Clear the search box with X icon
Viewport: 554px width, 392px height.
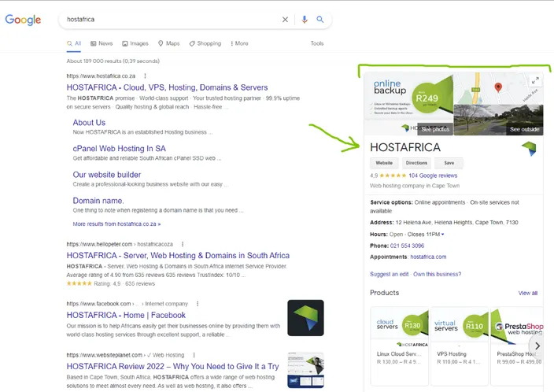(x=285, y=20)
